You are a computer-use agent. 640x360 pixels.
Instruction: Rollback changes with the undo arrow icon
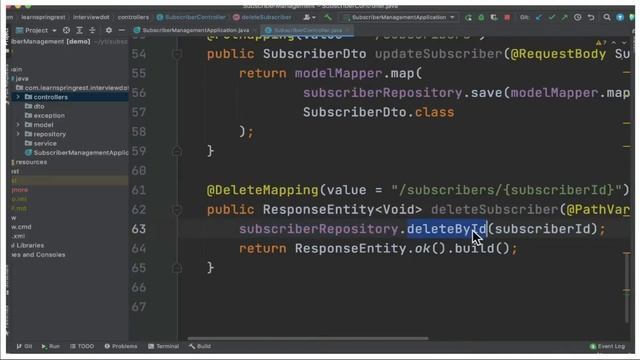point(591,18)
